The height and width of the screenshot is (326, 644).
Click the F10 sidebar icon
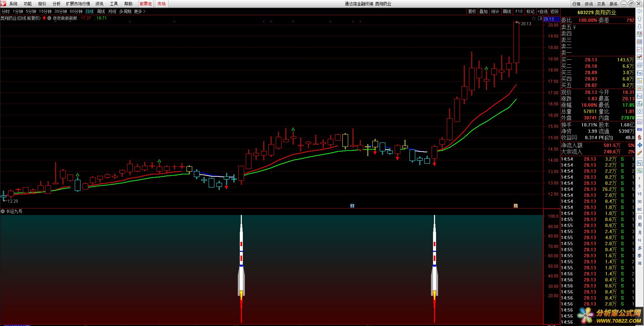point(640,73)
